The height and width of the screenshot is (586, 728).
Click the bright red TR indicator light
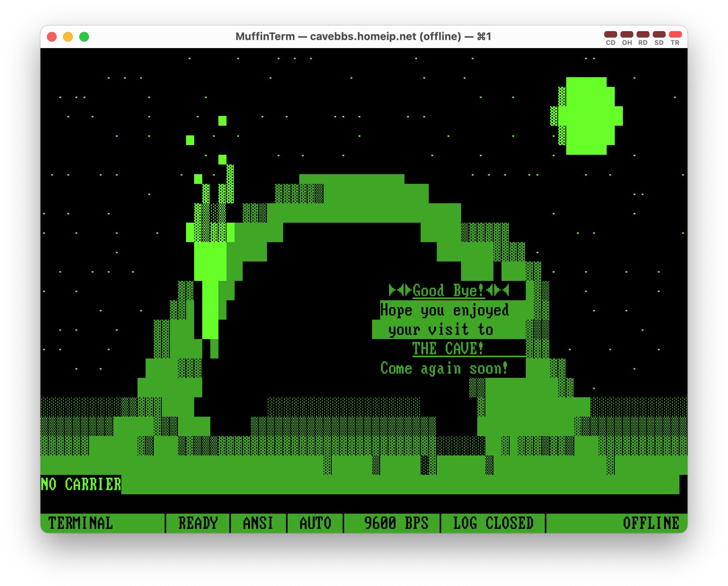coord(675,35)
